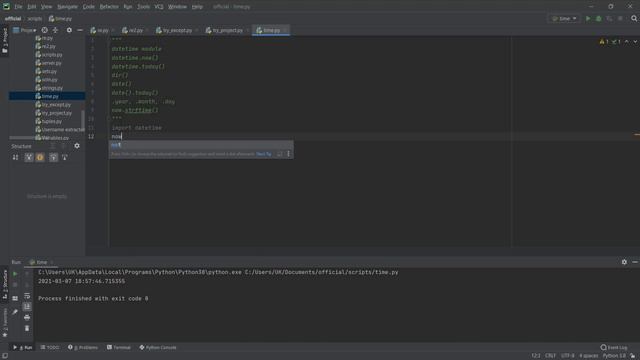Click the pin tab icon in Run panel
Screen dimensions: 640x360
click(x=15, y=312)
